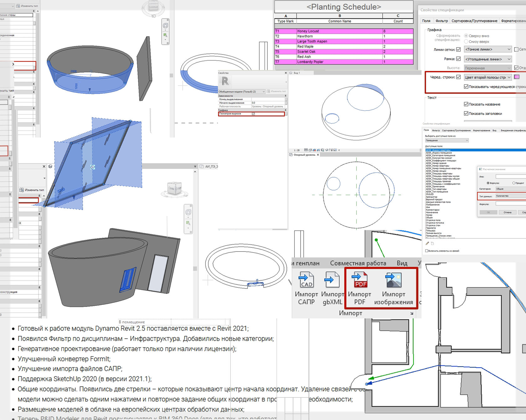This screenshot has width=526, height=420.
Task: Open the Совместная работа ribbon tab
Action: coord(358,263)
